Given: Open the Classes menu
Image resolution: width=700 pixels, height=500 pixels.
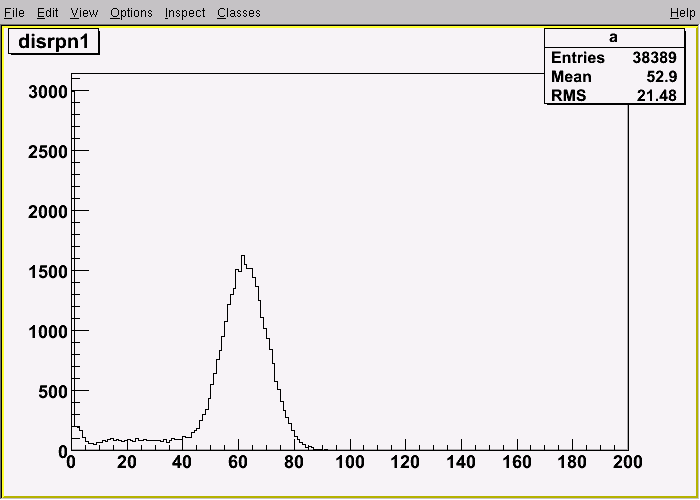Looking at the screenshot, I should pyautogui.click(x=239, y=13).
